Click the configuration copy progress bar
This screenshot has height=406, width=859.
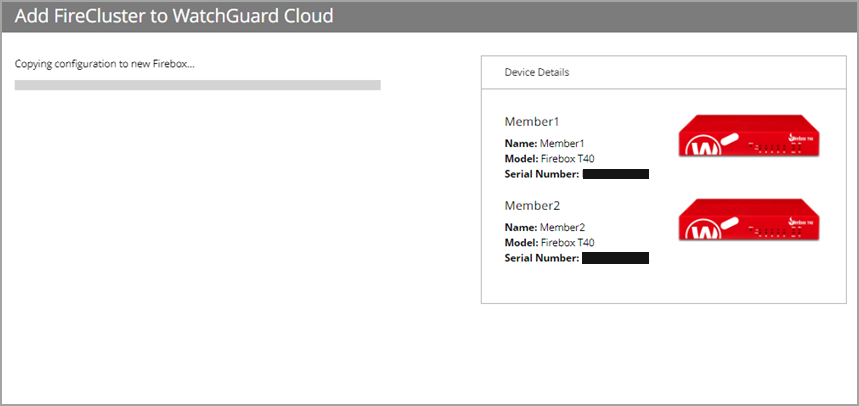[197, 86]
